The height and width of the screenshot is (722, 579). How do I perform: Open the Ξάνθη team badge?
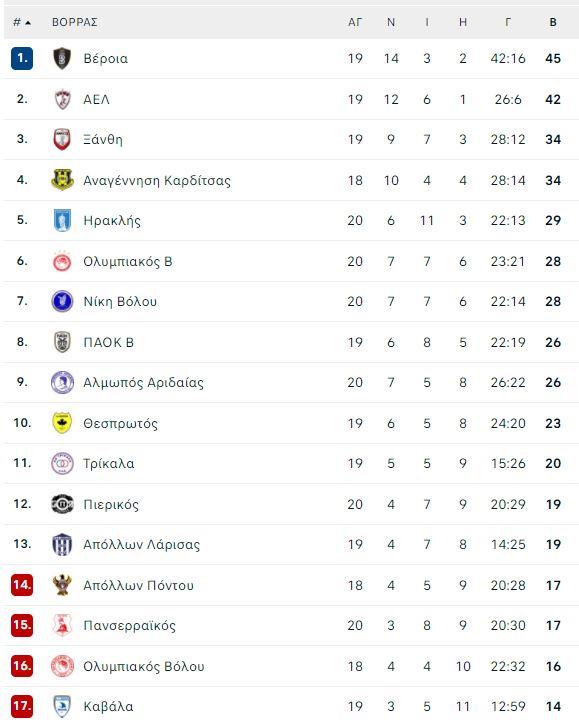click(x=62, y=140)
